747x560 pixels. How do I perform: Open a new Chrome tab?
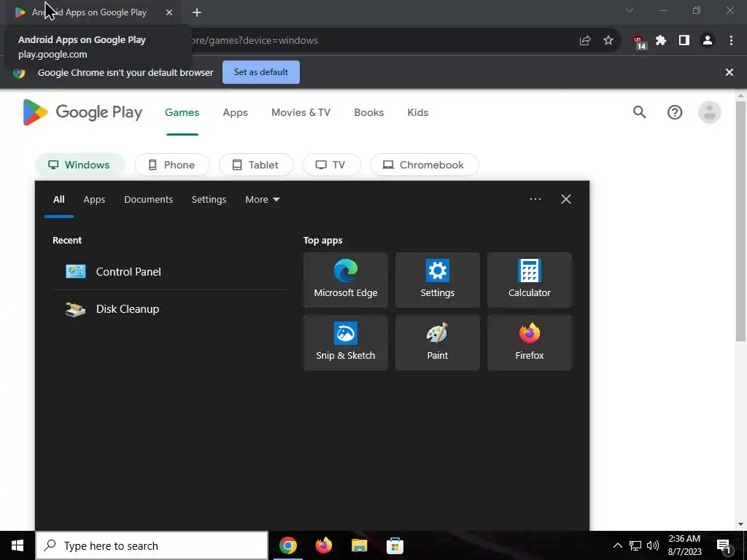(x=197, y=12)
